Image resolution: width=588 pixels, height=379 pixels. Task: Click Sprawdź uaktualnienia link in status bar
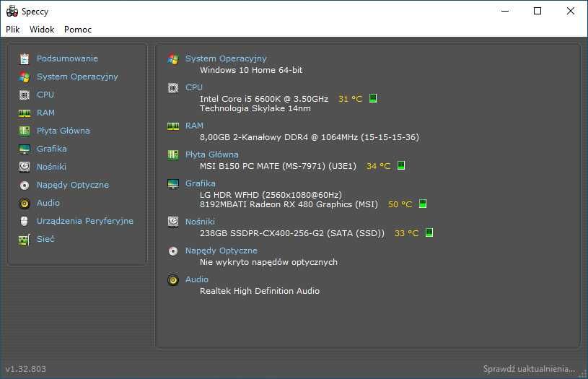(529, 369)
